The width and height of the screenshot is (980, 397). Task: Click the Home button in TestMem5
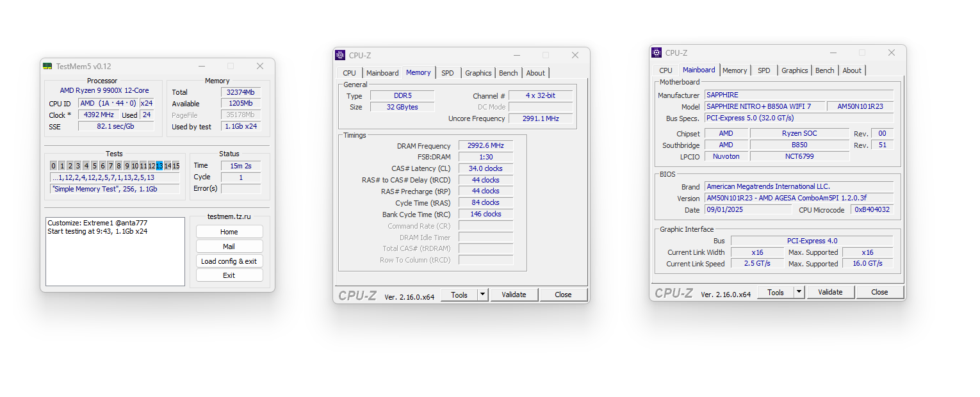click(x=229, y=232)
